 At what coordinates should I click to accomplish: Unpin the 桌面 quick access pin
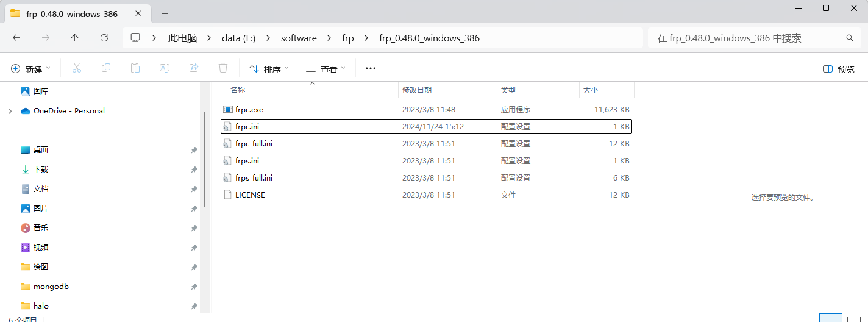point(194,150)
